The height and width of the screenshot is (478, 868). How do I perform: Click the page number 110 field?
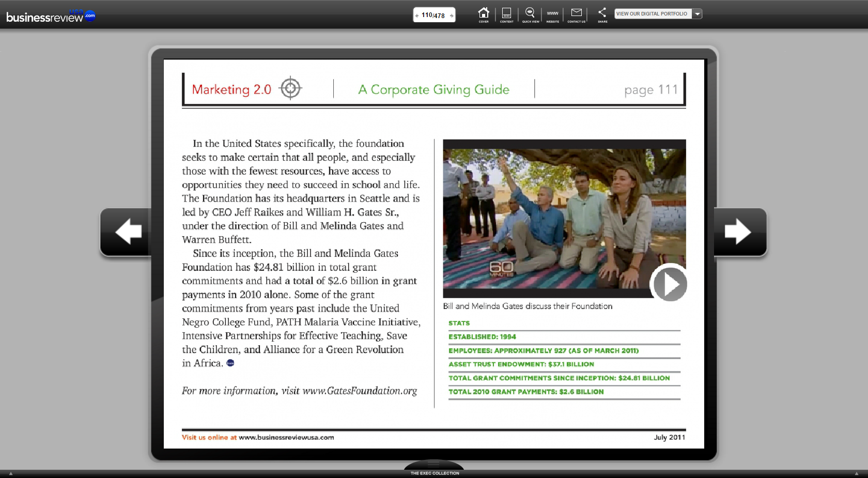pos(427,15)
